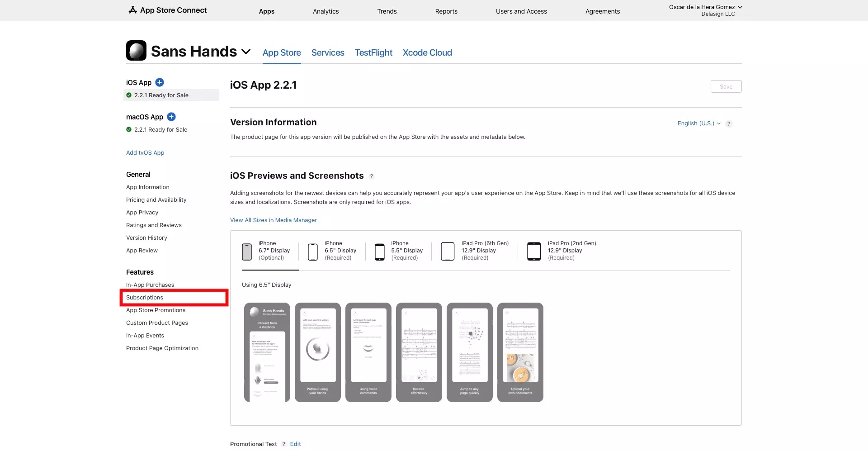
Task: Open App Review in sidebar
Action: pos(142,251)
